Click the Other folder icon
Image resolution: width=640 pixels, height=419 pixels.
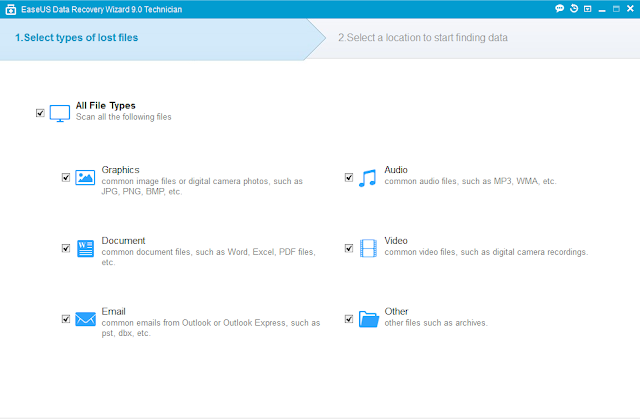[369, 319]
